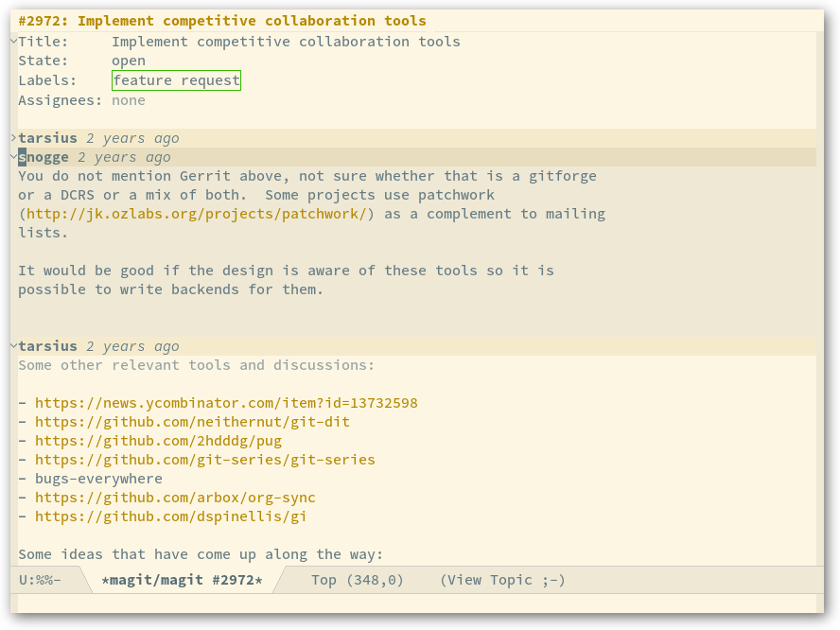Open the neithernut/git-dit GitHub link

pyautogui.click(x=192, y=422)
